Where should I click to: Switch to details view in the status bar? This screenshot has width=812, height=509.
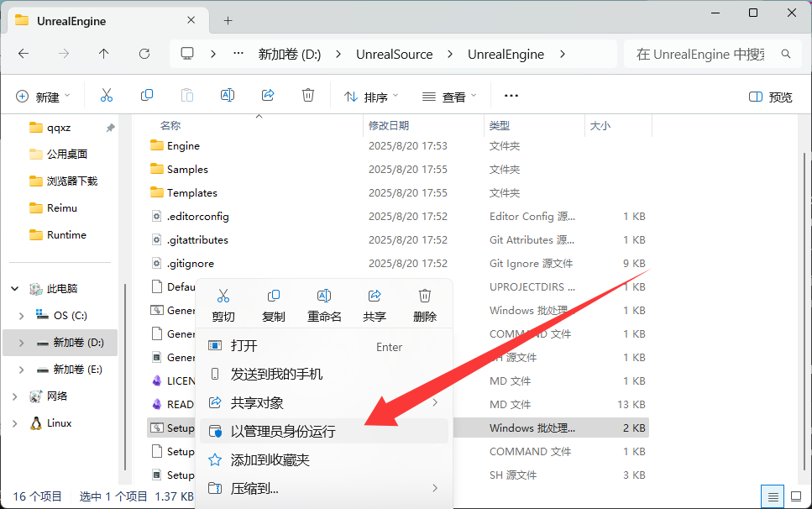click(773, 497)
